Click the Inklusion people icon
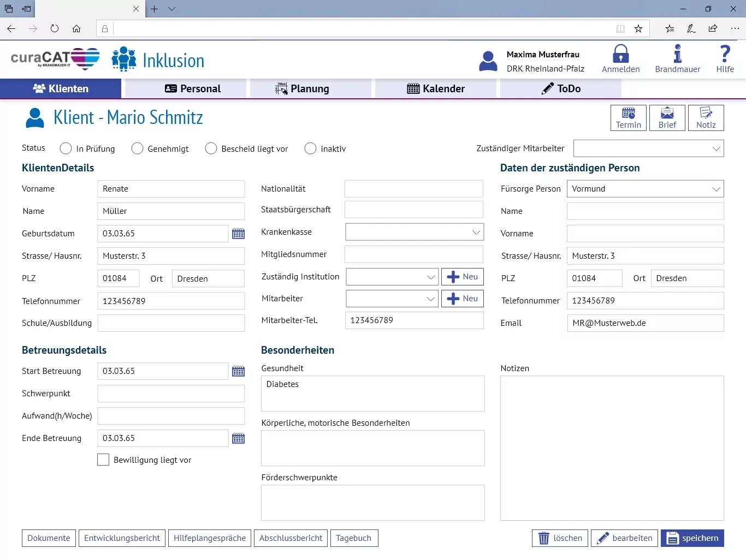This screenshot has height=560, width=746. [x=124, y=59]
